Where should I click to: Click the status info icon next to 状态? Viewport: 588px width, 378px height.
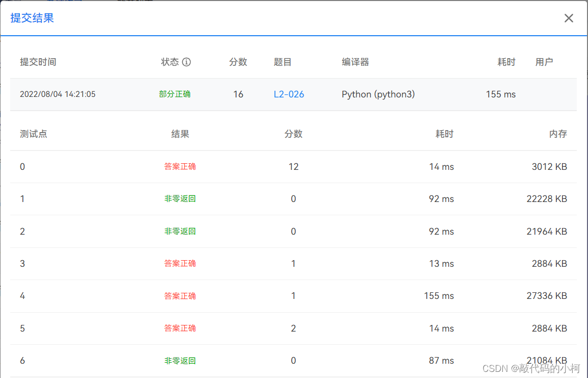[x=187, y=62]
